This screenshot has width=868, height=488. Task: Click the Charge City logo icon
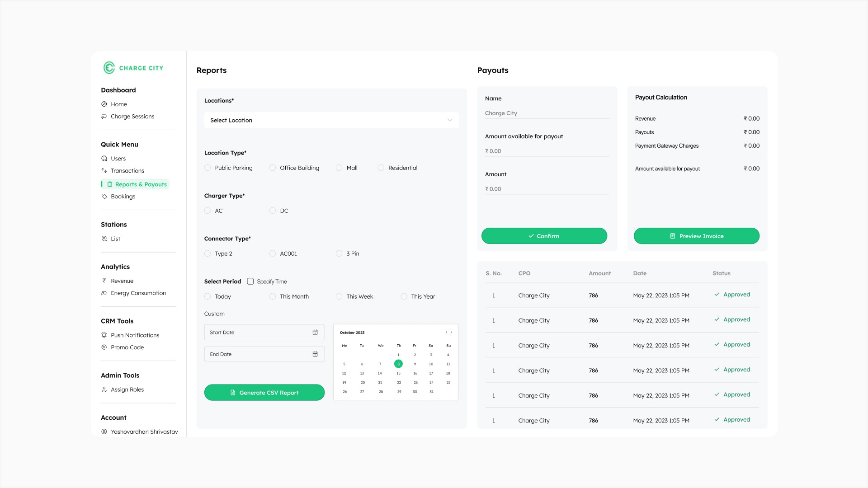pyautogui.click(x=109, y=68)
